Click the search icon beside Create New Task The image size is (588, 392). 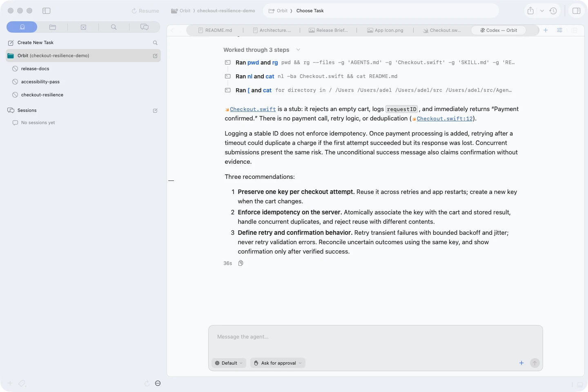coord(155,42)
